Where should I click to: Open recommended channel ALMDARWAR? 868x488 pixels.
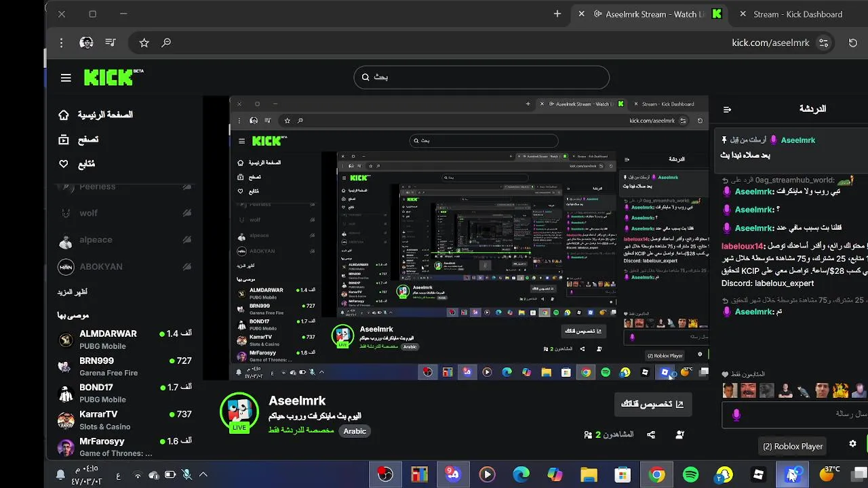(x=124, y=340)
